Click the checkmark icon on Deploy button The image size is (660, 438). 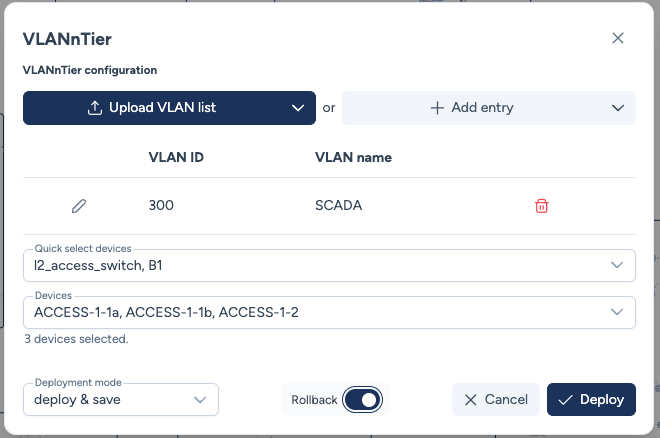click(x=566, y=400)
